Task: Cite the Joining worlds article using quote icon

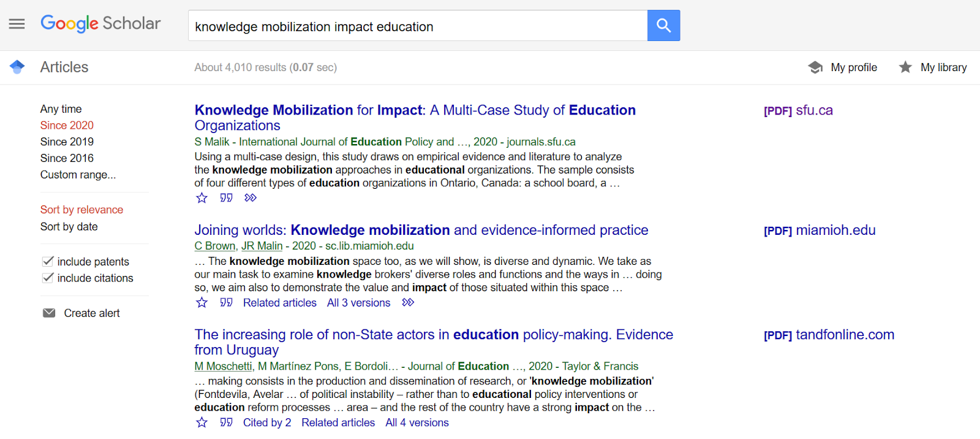Action: pos(226,302)
